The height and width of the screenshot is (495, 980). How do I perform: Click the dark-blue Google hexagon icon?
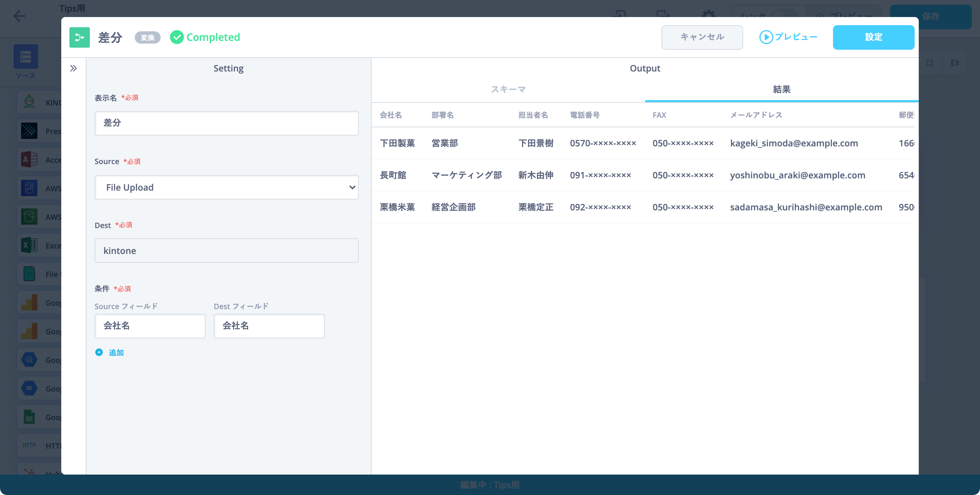point(29,388)
